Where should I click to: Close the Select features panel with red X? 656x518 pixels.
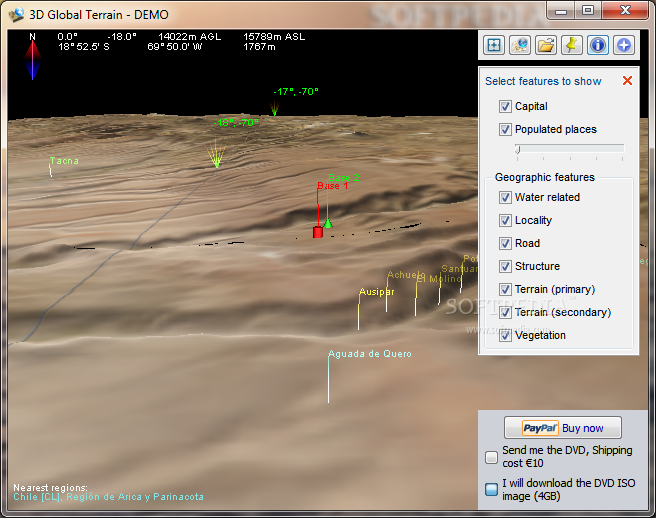tap(627, 81)
